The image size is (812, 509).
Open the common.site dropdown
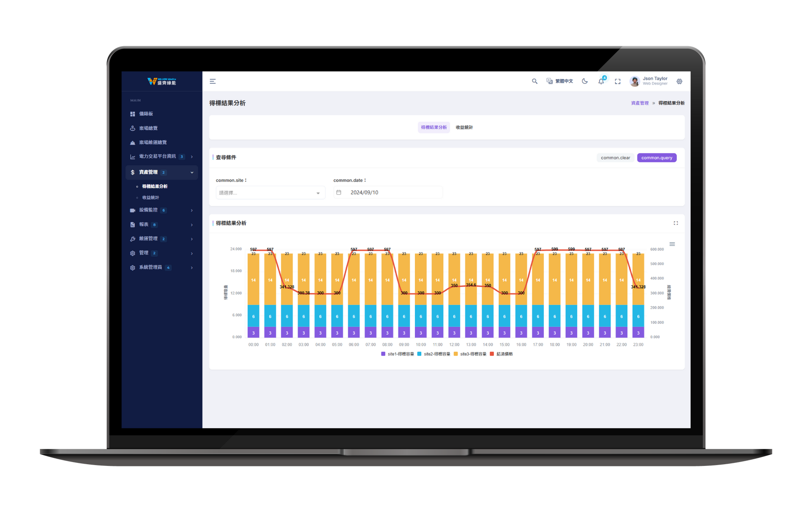point(270,193)
